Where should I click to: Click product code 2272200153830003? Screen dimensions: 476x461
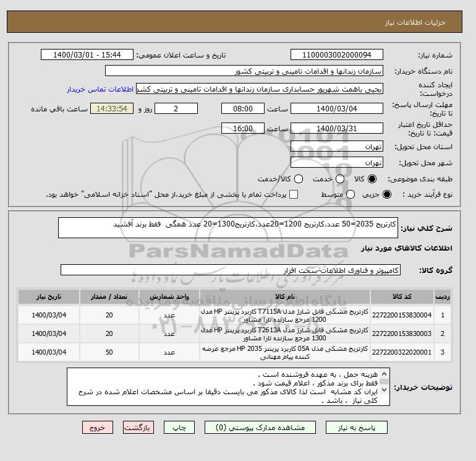[402, 334]
